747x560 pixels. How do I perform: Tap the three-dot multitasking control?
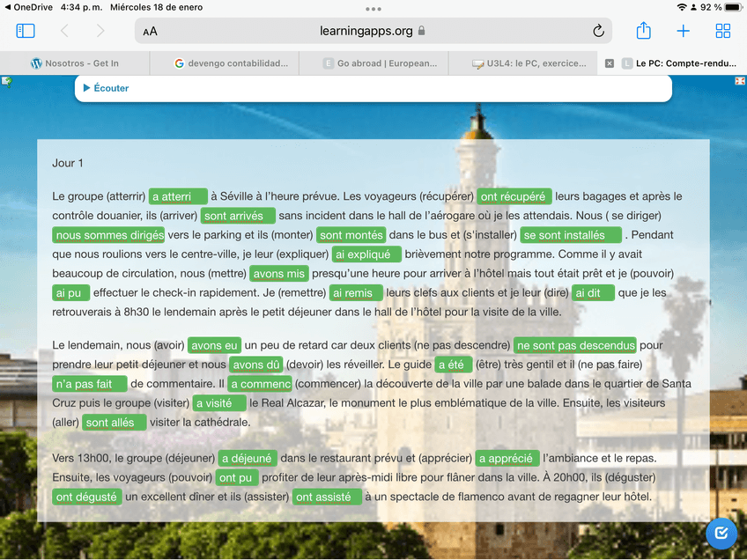373,9
